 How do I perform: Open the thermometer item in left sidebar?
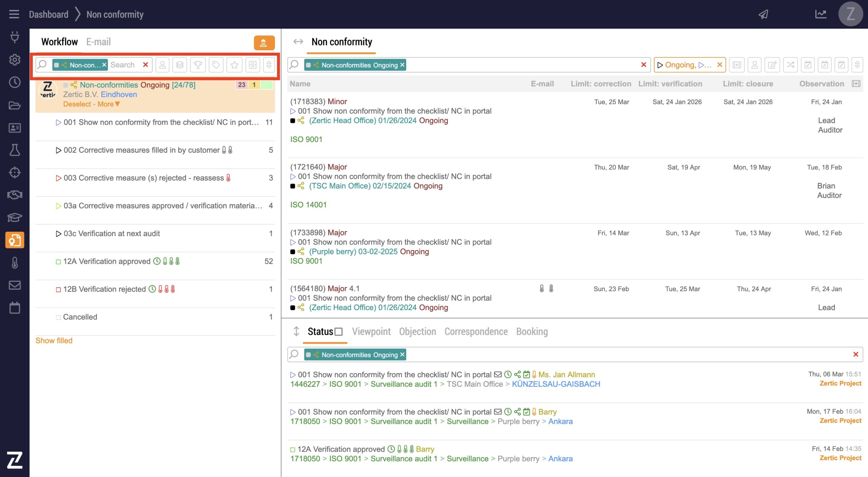[15, 263]
